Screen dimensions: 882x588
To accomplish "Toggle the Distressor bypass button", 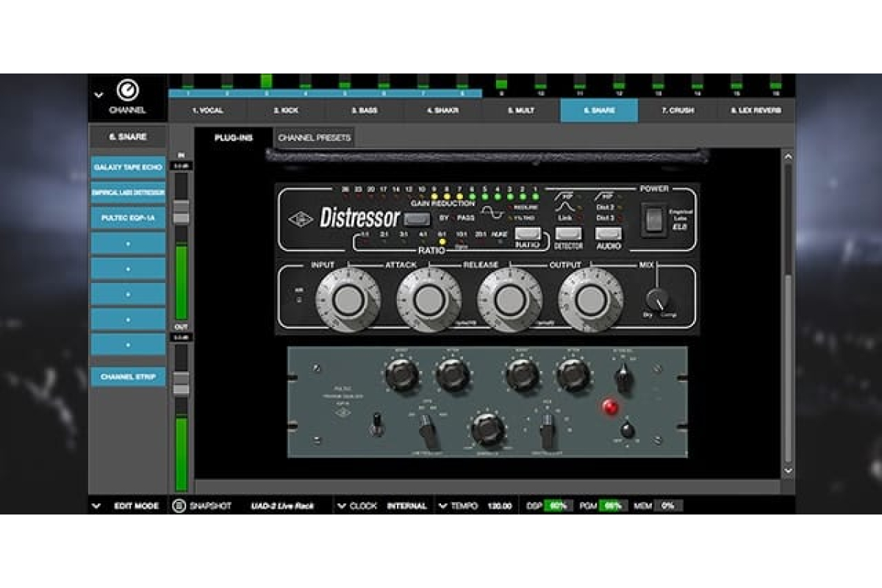I will pyautogui.click(x=417, y=218).
